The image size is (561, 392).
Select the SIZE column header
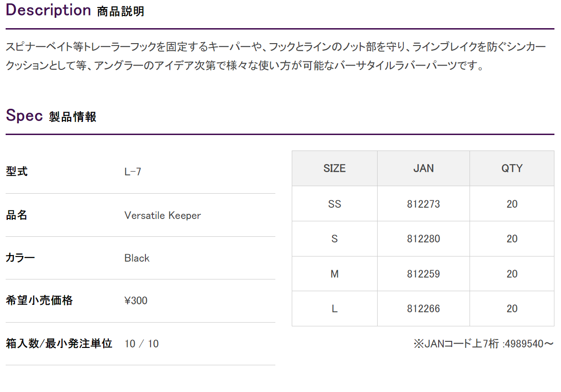(x=334, y=168)
